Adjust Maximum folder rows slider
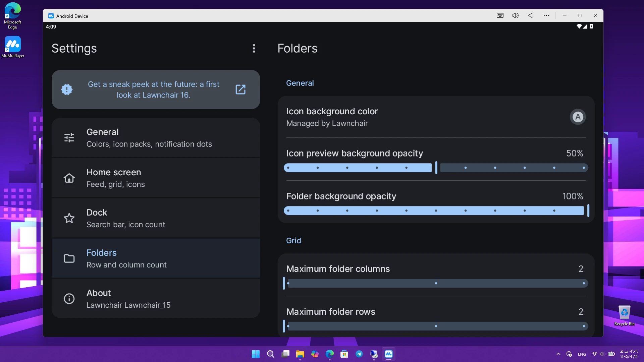 click(x=436, y=326)
